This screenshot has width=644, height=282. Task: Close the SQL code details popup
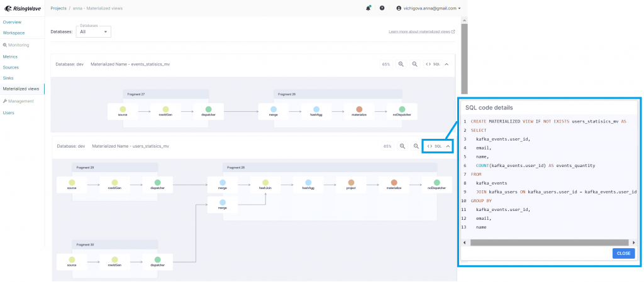[x=623, y=253]
